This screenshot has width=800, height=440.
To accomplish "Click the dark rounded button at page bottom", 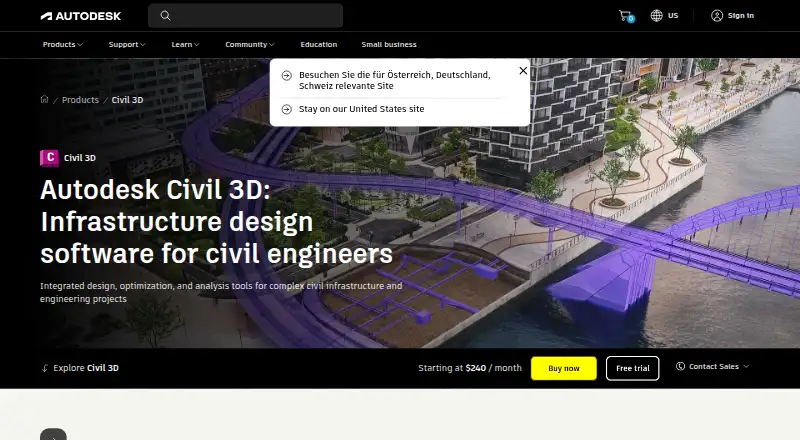I will click(54, 434).
